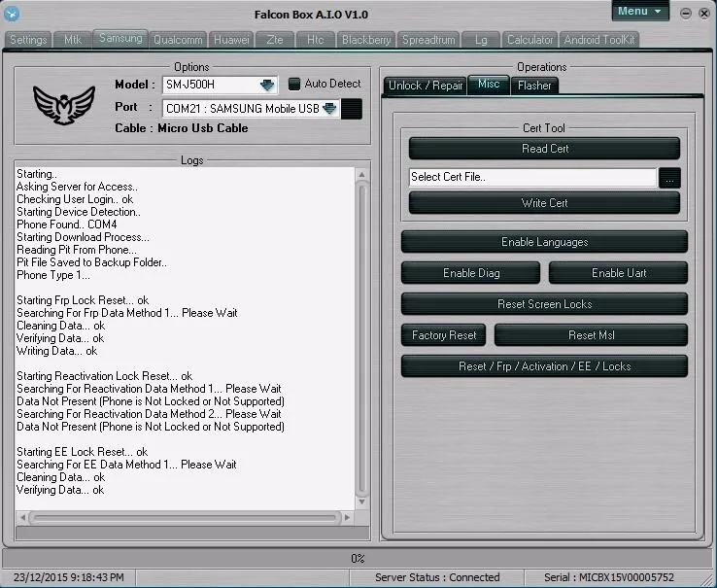This screenshot has width=717, height=588.
Task: Click the log horizontal scrollbar left arrow
Action: (22, 517)
